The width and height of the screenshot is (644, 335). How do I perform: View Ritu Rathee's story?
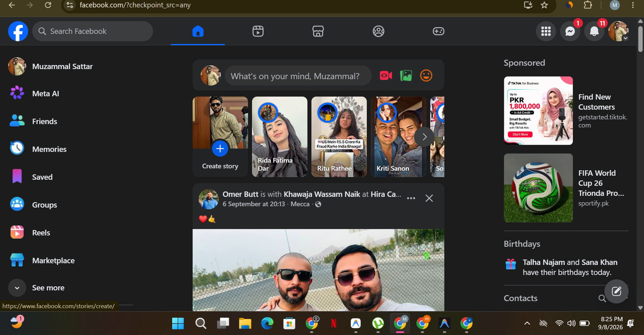(339, 137)
